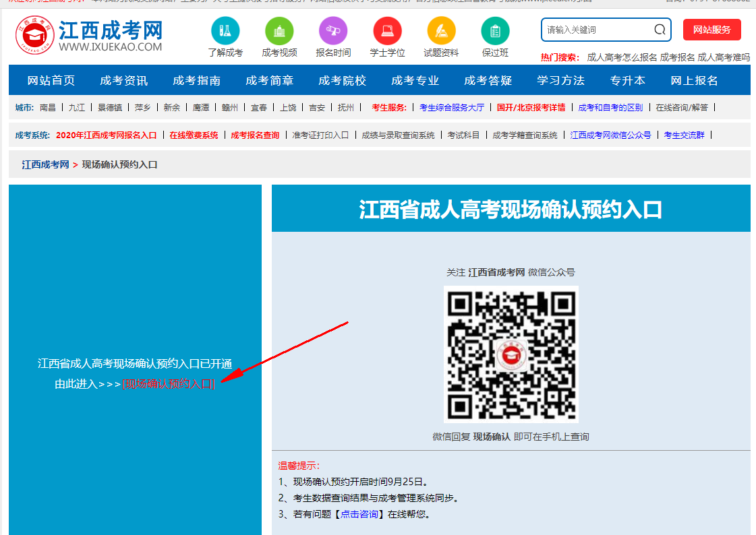
Task: Open 成绩与录取查询系统 link
Action: tap(399, 135)
